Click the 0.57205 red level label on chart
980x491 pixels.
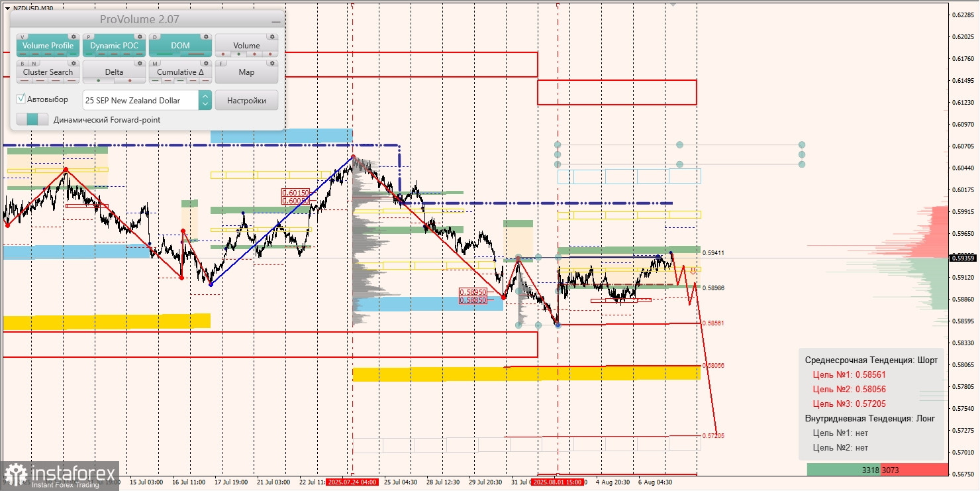coord(713,435)
